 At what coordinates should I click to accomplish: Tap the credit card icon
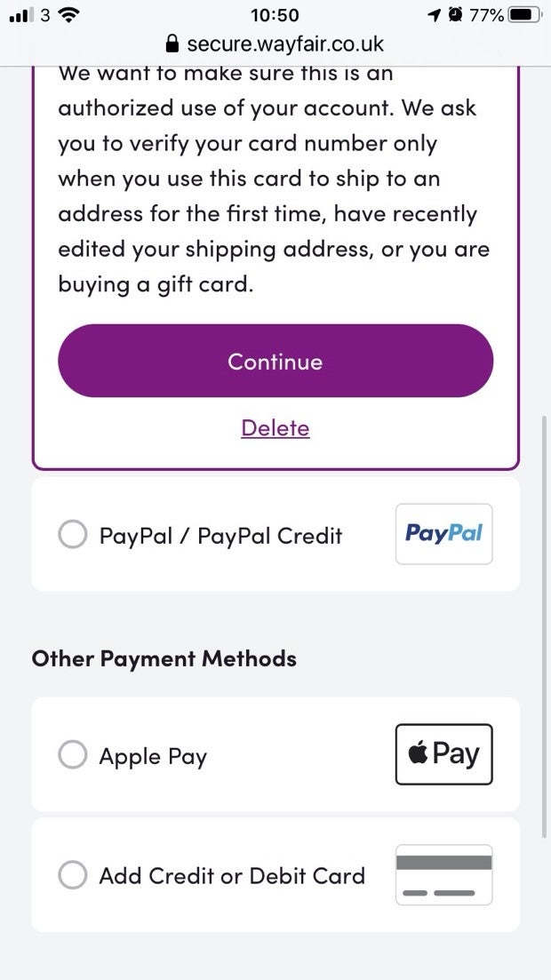[443, 874]
